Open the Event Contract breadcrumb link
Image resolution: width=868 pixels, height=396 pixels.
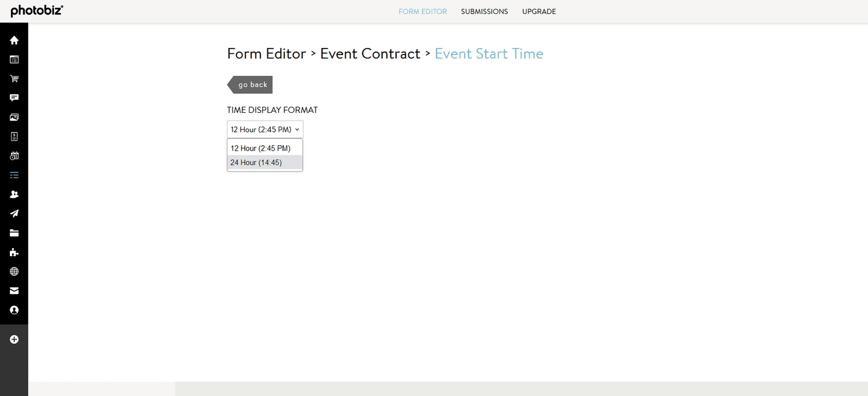tap(370, 53)
